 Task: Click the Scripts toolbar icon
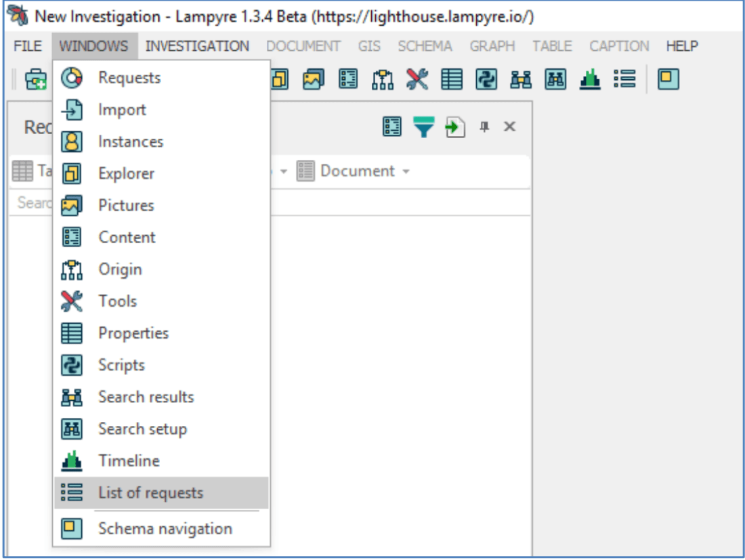486,79
